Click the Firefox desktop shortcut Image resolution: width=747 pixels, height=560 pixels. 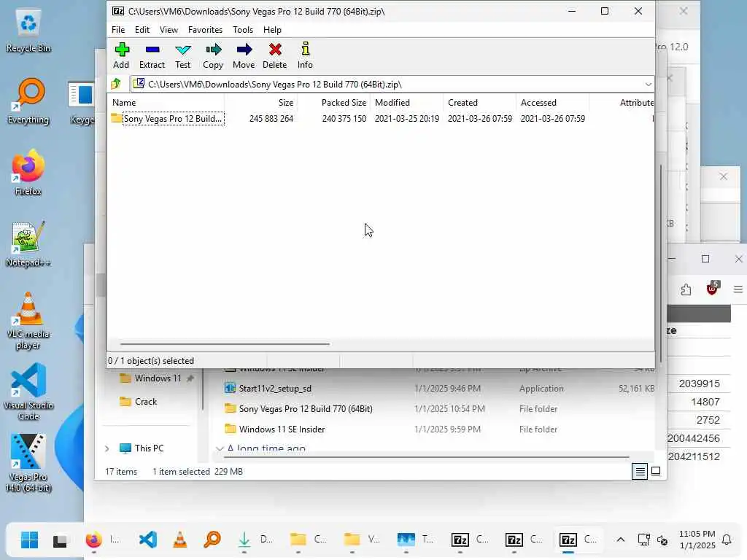pyautogui.click(x=28, y=173)
